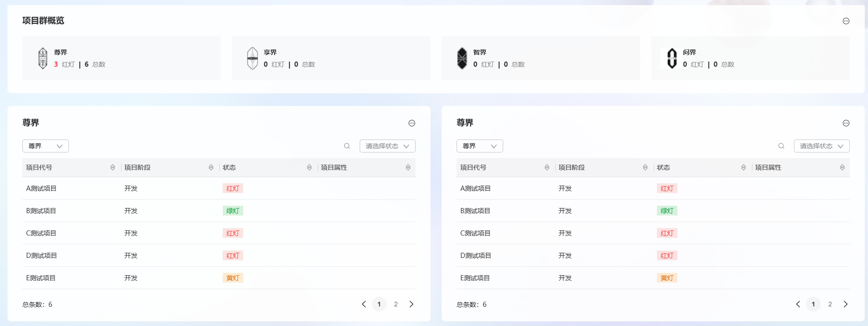Click 红灯 tag of A测试项目 in left table
This screenshot has height=326, width=868.
[233, 188]
